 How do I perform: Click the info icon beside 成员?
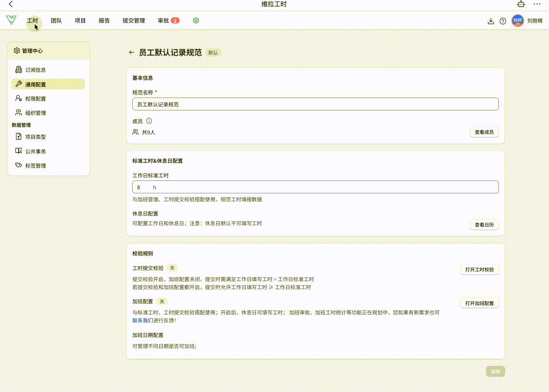[149, 121]
